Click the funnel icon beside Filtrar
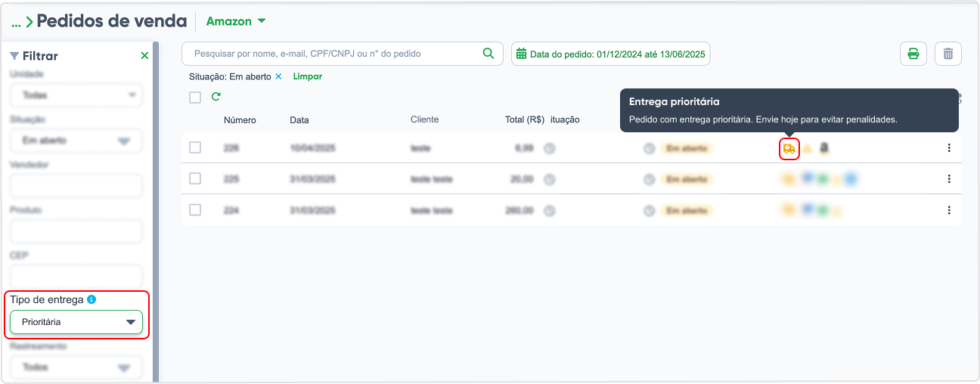This screenshot has width=980, height=384. point(14,56)
